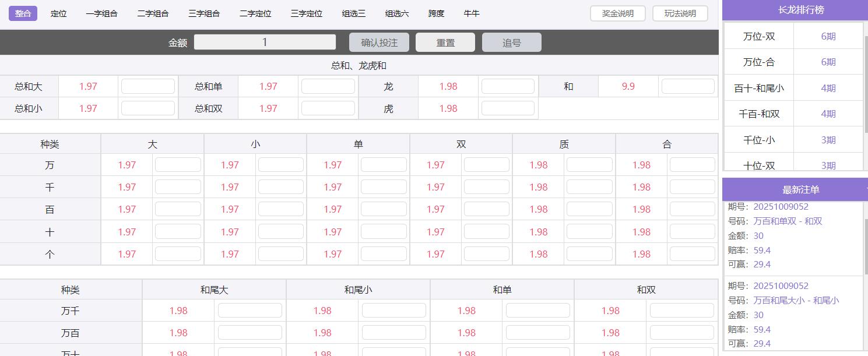Open the 二字组合 tab
868x356 pixels.
[153, 13]
